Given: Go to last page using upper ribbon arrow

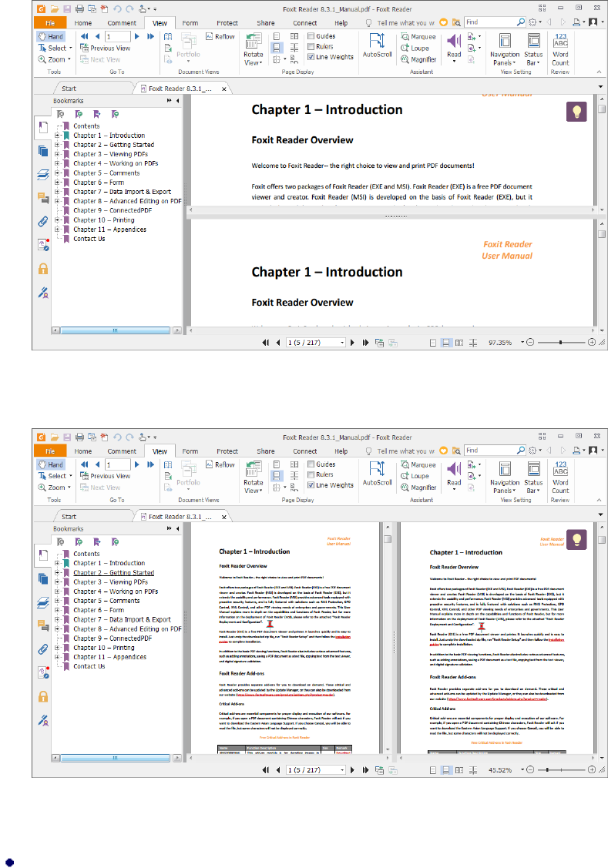Looking at the screenshot, I should (x=150, y=36).
